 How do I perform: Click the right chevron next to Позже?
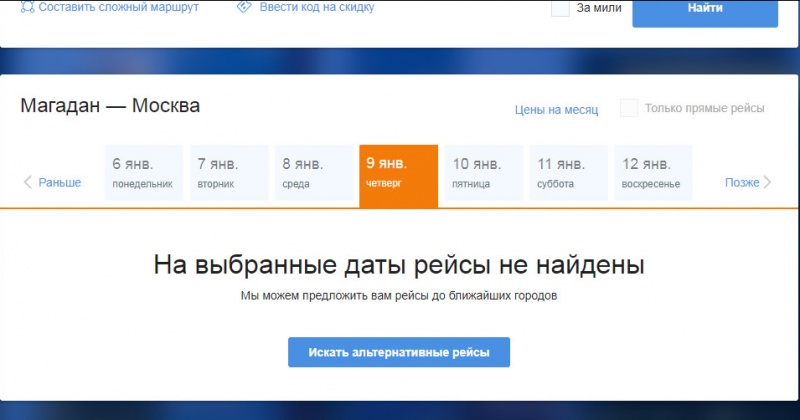point(767,182)
